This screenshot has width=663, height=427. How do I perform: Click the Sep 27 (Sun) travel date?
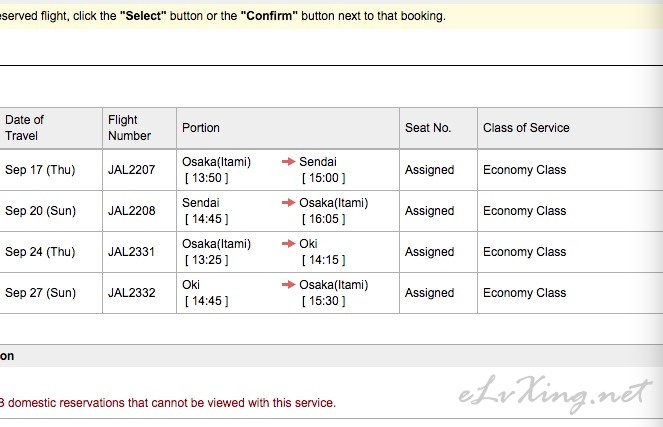pyautogui.click(x=40, y=293)
